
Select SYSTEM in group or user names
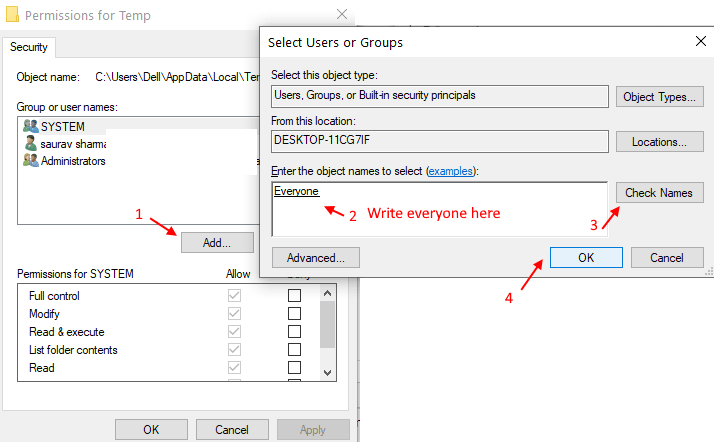click(138, 126)
